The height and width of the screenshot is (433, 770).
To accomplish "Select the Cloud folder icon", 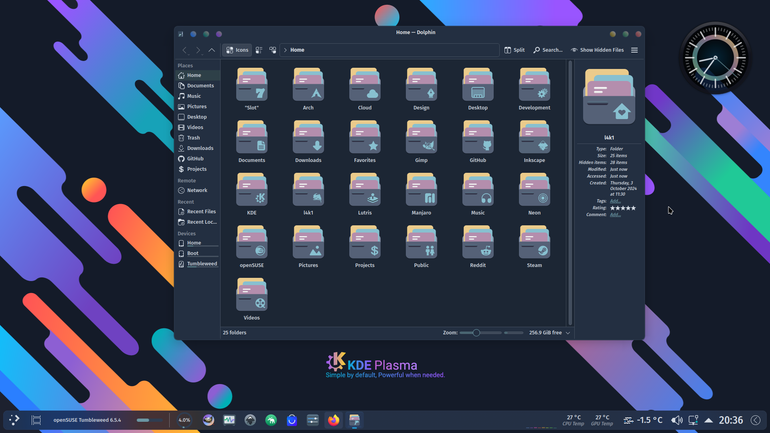I will coord(364,85).
